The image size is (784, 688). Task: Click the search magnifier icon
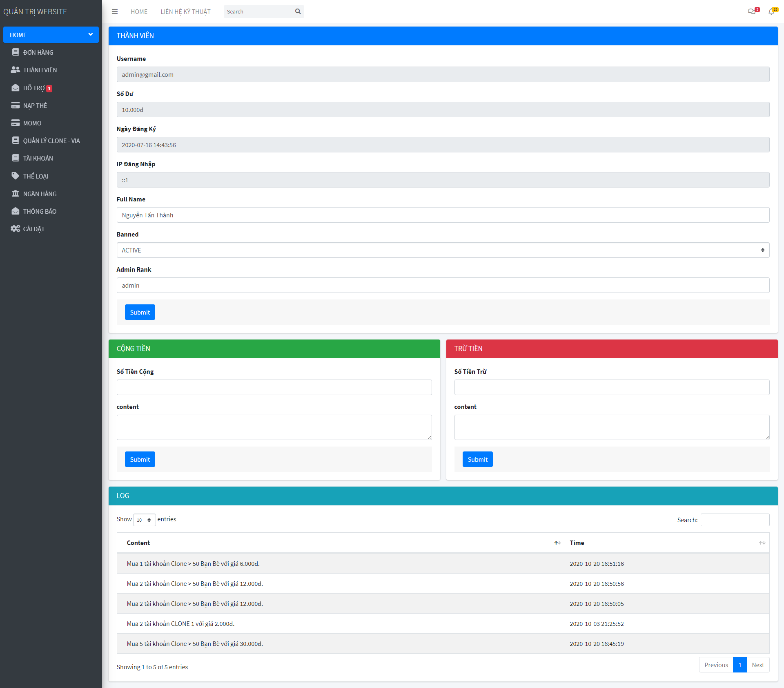(x=298, y=11)
